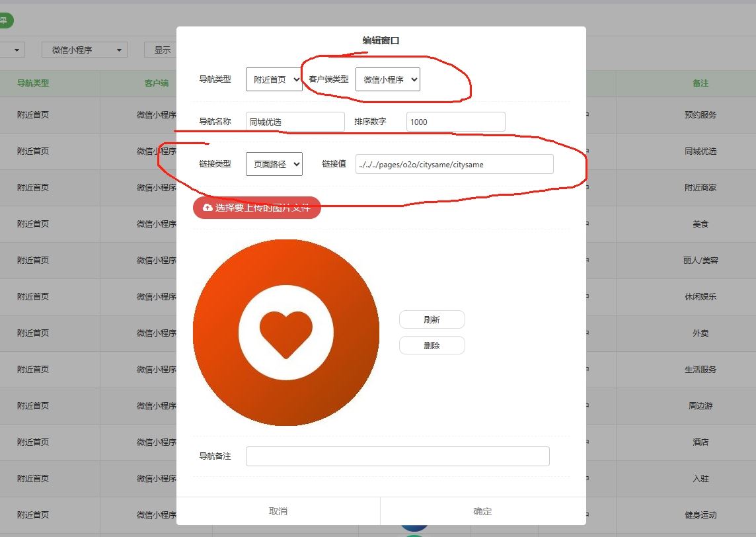Select the empty 导航备注 text field
756x537 pixels.
[x=397, y=456]
